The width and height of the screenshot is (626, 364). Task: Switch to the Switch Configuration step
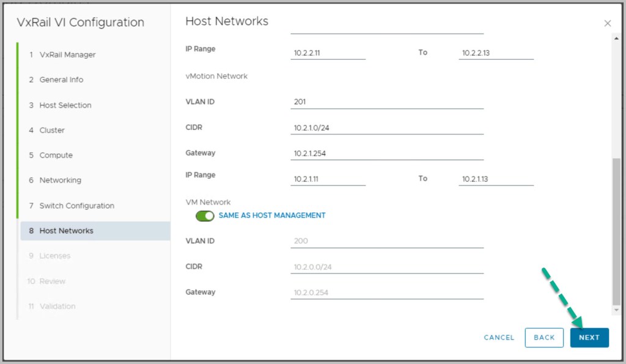click(x=76, y=206)
